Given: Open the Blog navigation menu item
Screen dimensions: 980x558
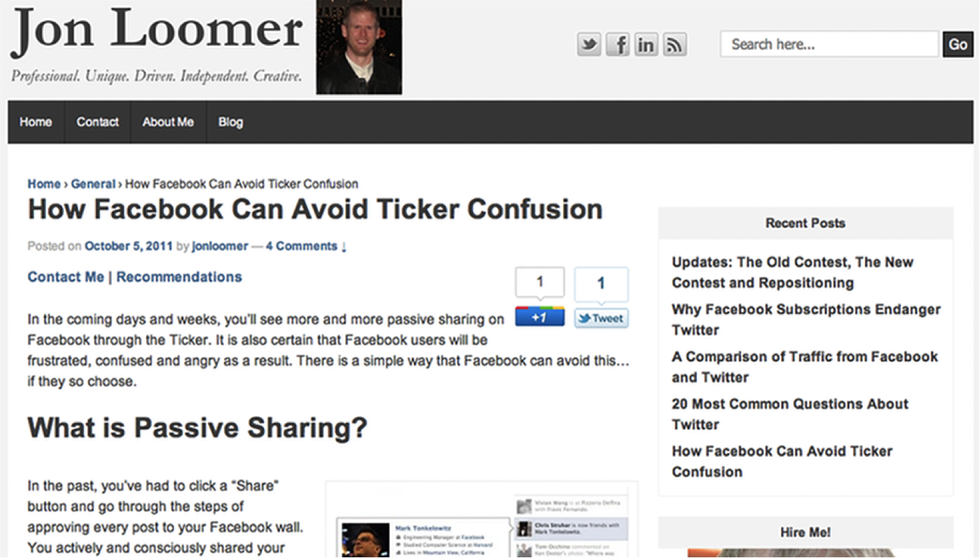Looking at the screenshot, I should point(231,122).
